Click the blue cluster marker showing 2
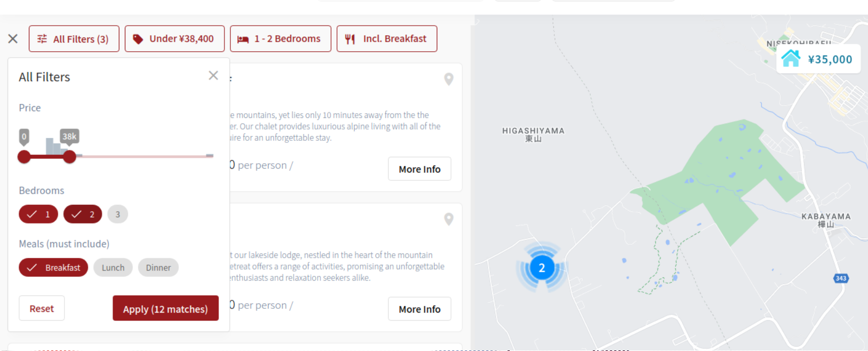This screenshot has width=868, height=351. [x=542, y=268]
